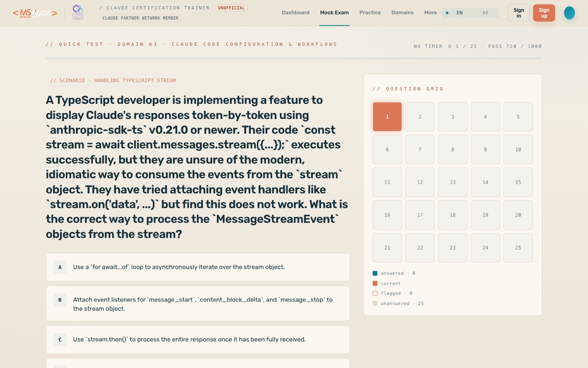The width and height of the screenshot is (588, 368).
Task: Click the grey 'unanswered' legend swatch
Action: [375, 304]
